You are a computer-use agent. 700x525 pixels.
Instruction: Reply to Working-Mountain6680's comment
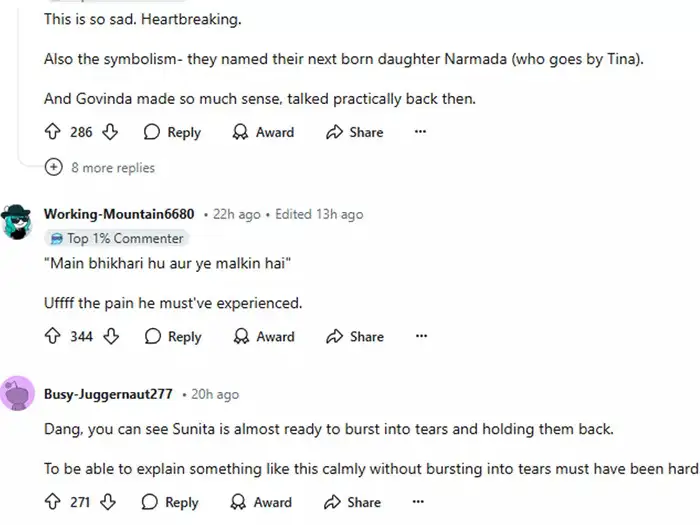(x=173, y=337)
